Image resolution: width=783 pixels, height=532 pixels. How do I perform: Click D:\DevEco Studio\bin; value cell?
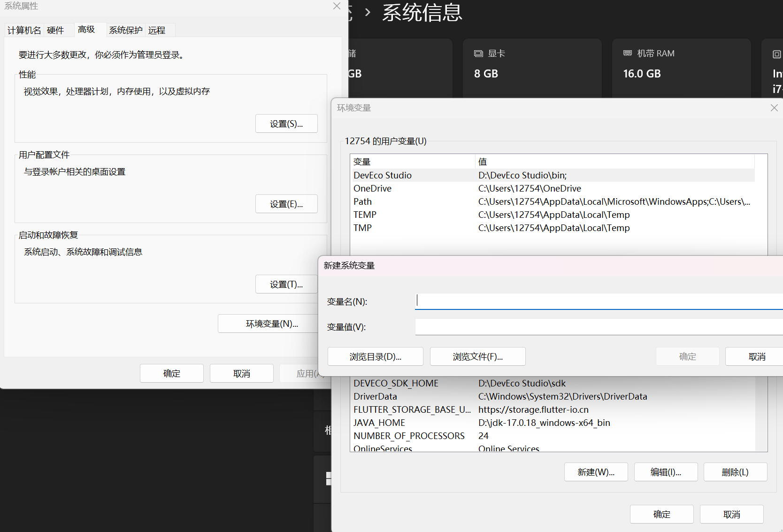[x=522, y=175]
